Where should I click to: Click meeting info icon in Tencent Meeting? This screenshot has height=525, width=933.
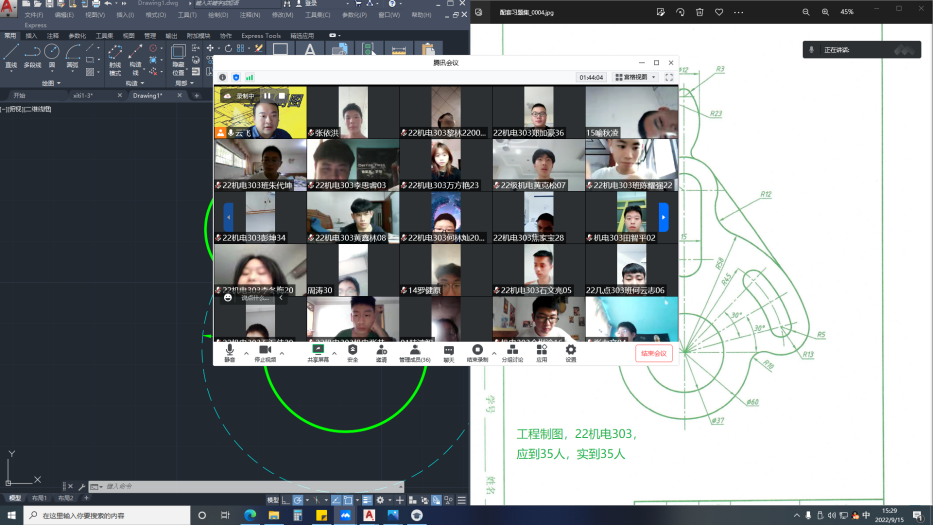click(223, 77)
